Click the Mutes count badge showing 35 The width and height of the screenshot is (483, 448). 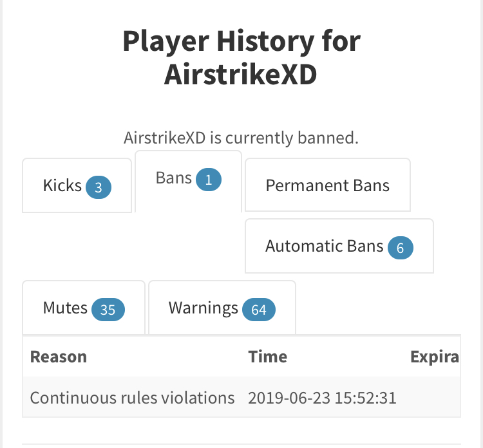(108, 310)
